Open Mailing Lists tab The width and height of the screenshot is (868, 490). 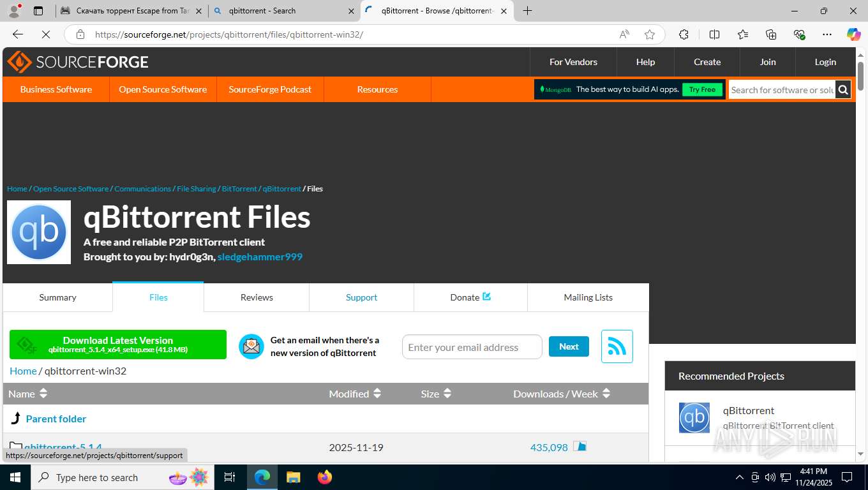[588, 297]
